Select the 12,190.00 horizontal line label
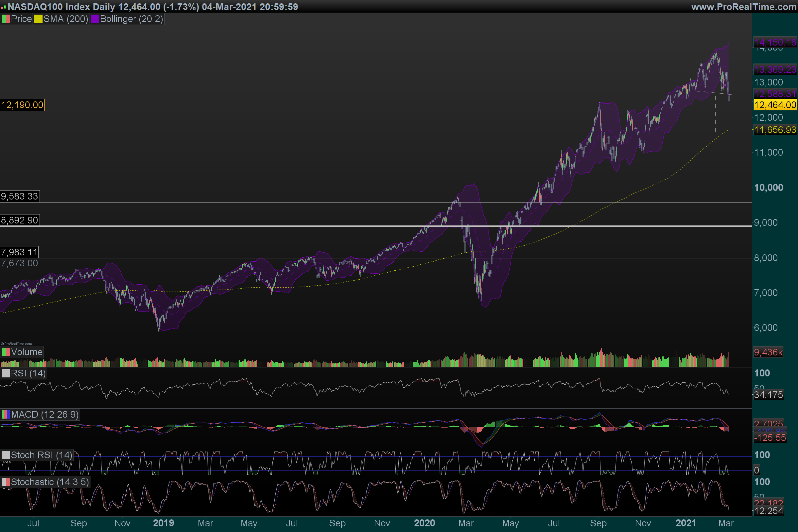798x532 pixels. click(22, 105)
